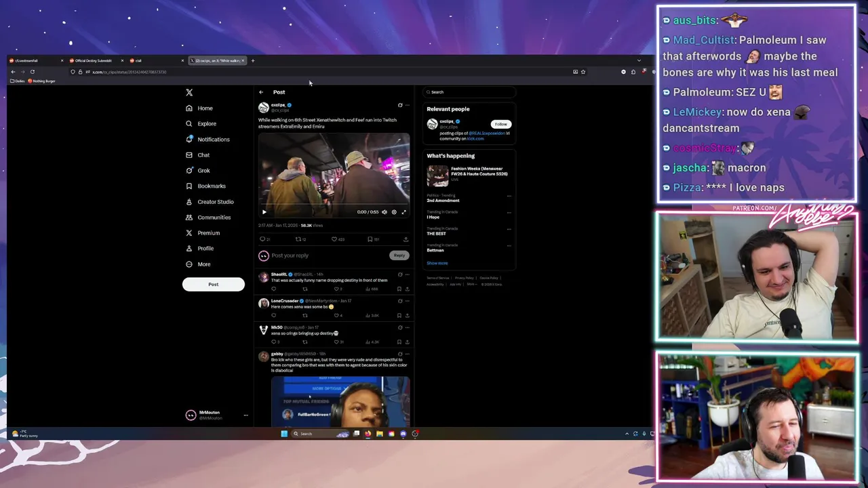Open three-dot menu on ShaolRL's reply
Screen dimensions: 868x488
click(x=407, y=274)
